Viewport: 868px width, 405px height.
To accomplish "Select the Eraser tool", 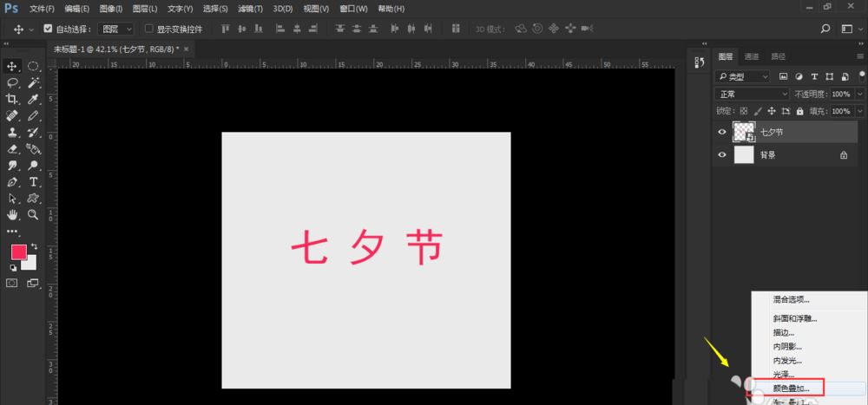I will [x=12, y=149].
